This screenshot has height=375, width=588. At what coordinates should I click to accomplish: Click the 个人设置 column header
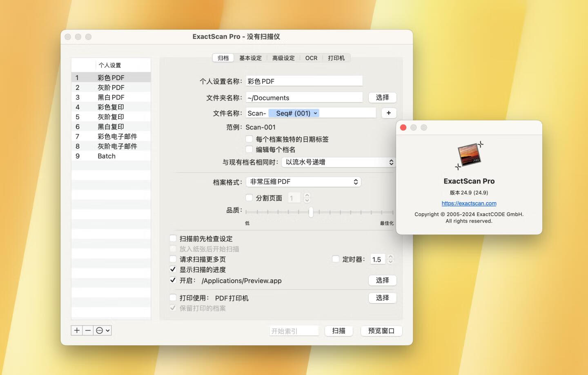(123, 65)
